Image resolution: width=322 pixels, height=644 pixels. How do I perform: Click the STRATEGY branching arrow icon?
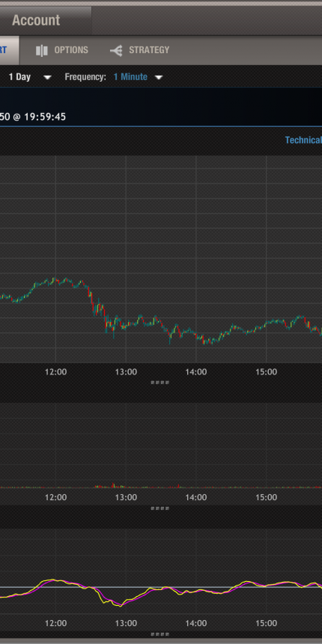pyautogui.click(x=116, y=50)
